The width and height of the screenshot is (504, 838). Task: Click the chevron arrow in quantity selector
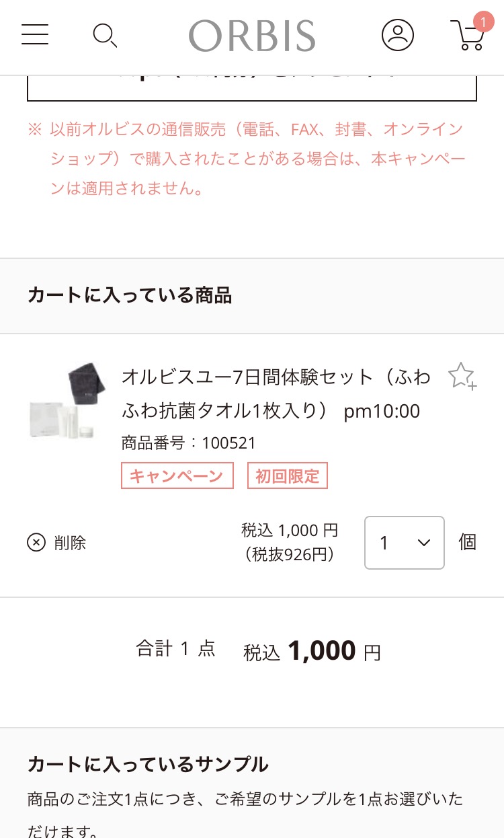pos(423,543)
